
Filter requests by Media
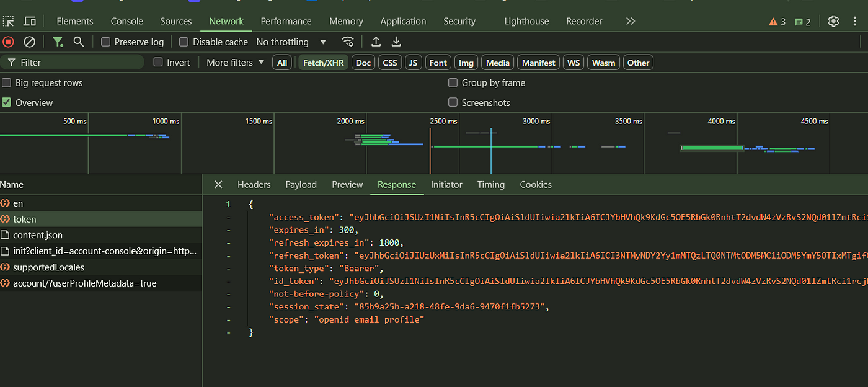coord(498,63)
